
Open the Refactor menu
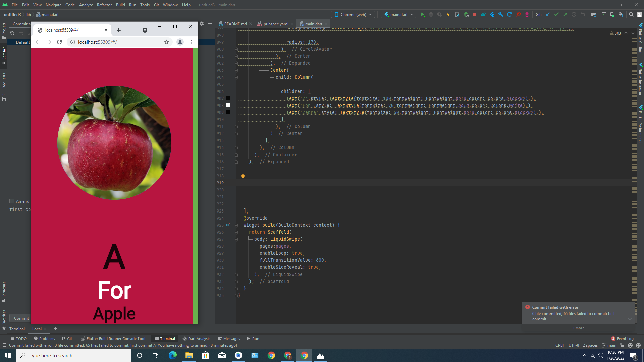[x=104, y=5]
